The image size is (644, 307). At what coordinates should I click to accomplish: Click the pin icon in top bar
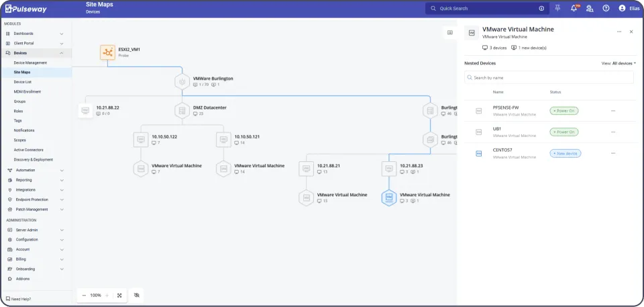pos(557,8)
